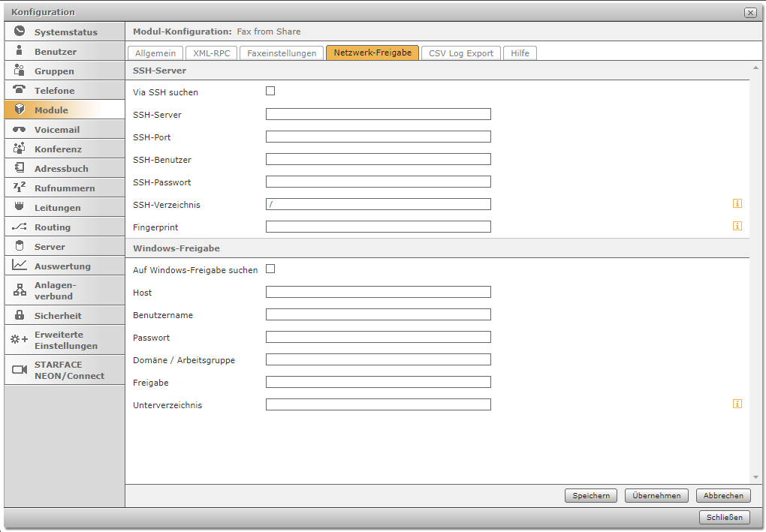Open Routing via its arrow icon

click(20, 227)
